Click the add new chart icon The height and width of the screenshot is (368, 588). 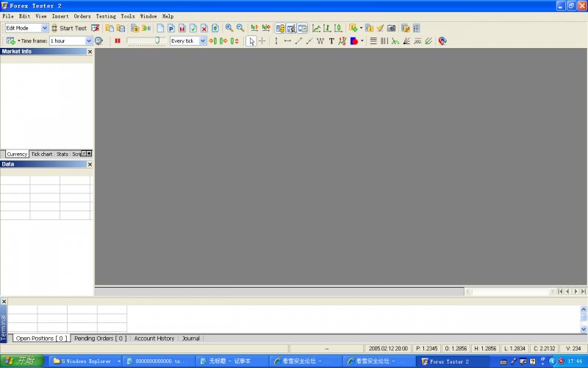coord(10,41)
